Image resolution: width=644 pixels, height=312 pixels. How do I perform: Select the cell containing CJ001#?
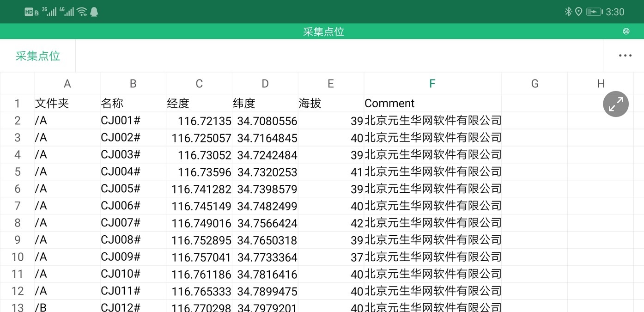tap(133, 121)
